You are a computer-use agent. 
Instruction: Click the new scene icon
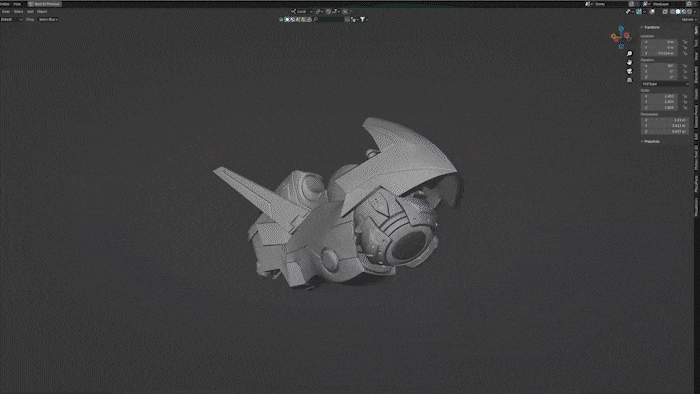click(x=631, y=4)
